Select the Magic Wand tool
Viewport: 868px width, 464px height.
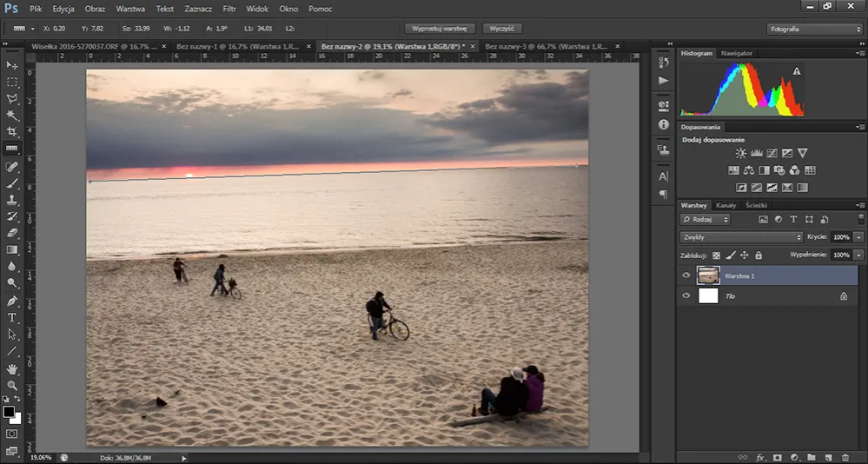(x=11, y=116)
